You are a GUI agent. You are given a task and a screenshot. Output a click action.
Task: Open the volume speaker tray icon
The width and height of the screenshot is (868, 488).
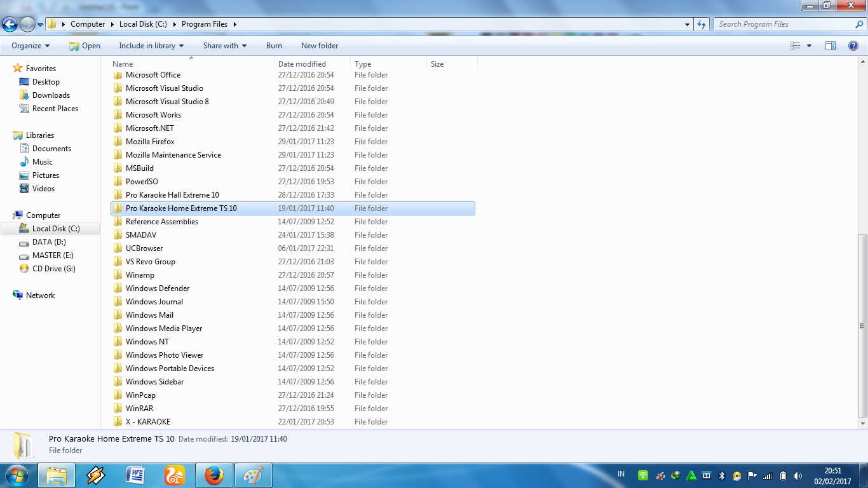[798, 475]
